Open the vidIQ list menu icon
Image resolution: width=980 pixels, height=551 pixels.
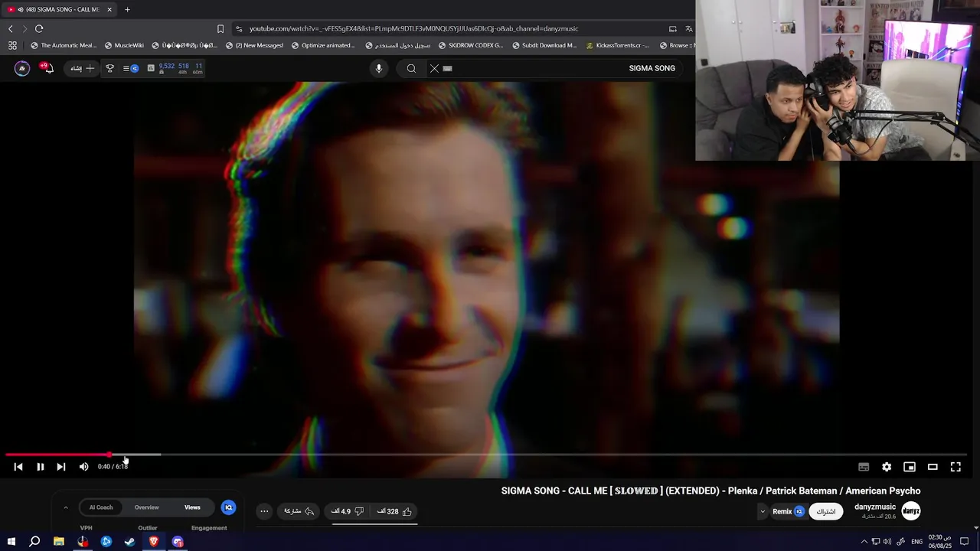[x=131, y=68]
